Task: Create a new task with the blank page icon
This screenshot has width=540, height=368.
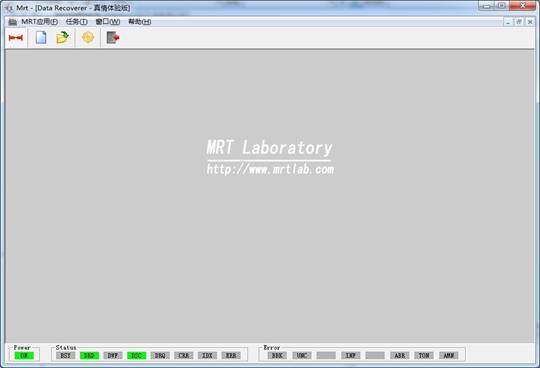Action: (x=41, y=38)
